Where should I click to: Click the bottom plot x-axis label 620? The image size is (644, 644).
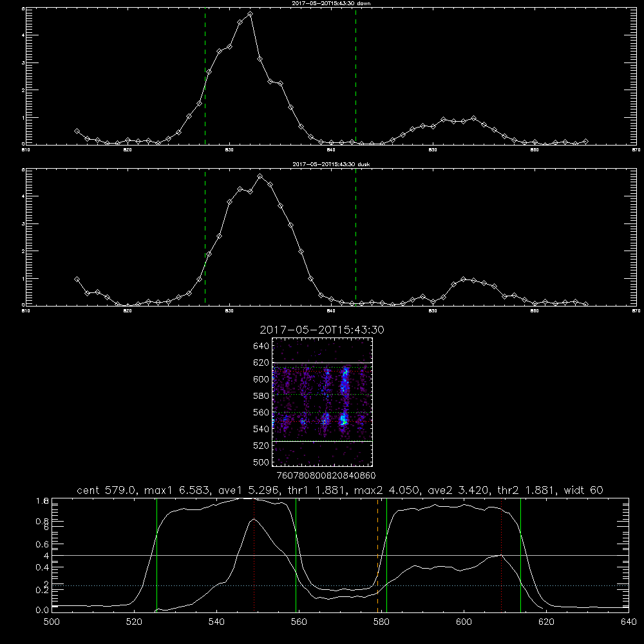point(546,622)
